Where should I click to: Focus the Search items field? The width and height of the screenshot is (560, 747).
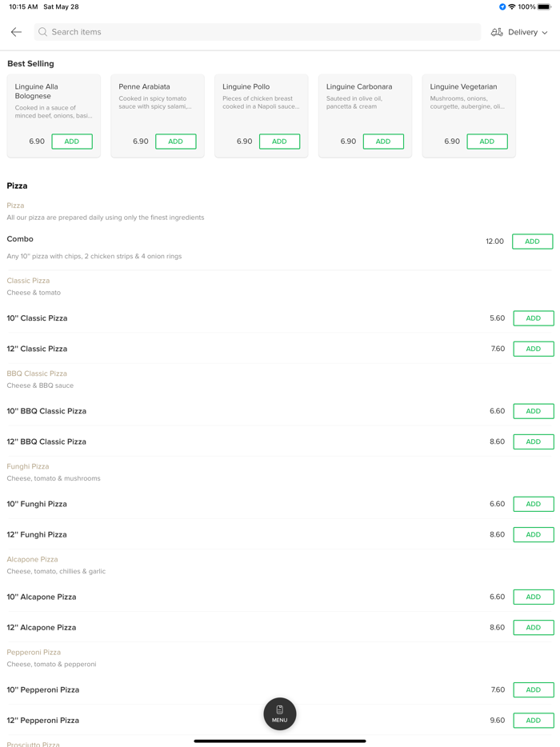256,32
